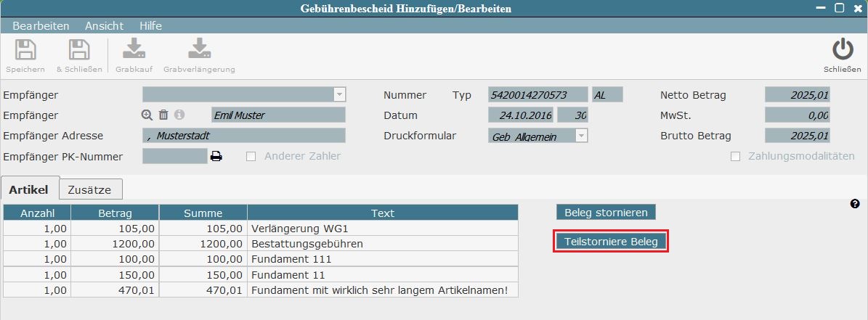
Task: Switch to the Zusätze tab
Action: click(x=89, y=189)
